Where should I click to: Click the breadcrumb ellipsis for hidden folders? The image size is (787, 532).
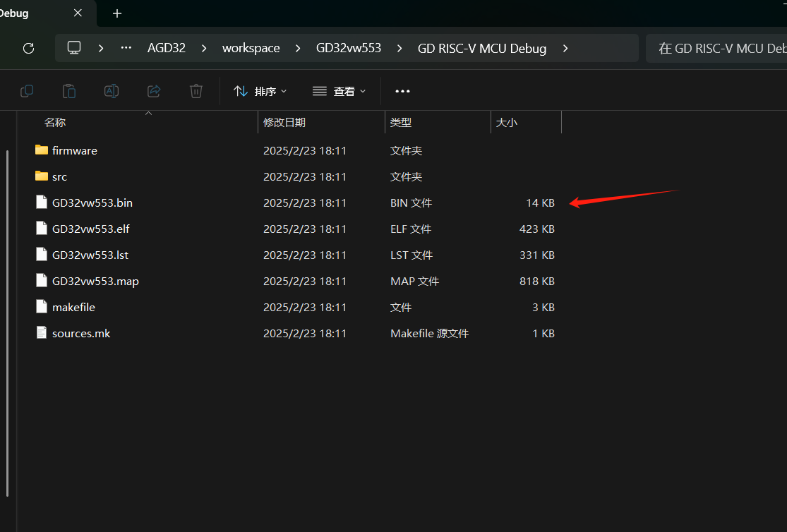126,48
